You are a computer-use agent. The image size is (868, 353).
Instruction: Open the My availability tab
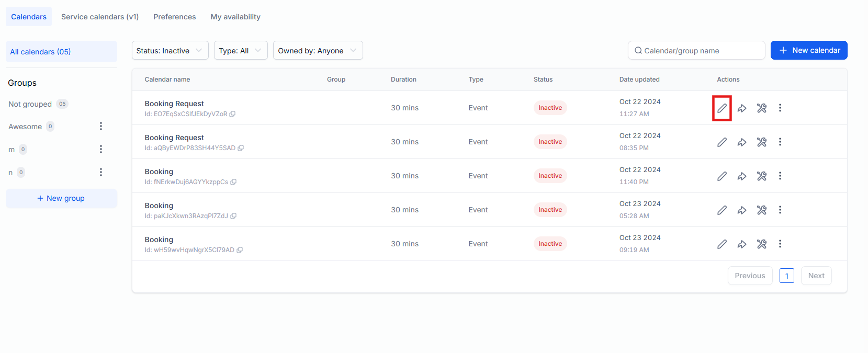click(x=235, y=17)
